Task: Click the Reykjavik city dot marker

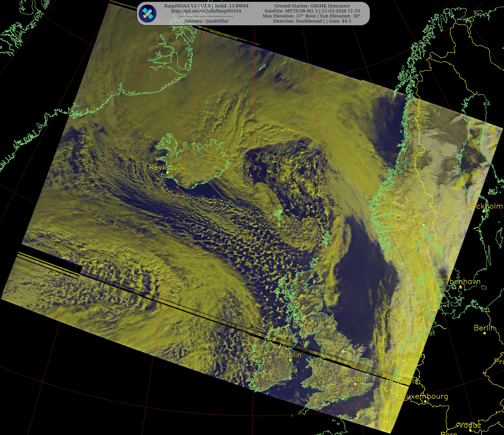Action: (x=167, y=172)
